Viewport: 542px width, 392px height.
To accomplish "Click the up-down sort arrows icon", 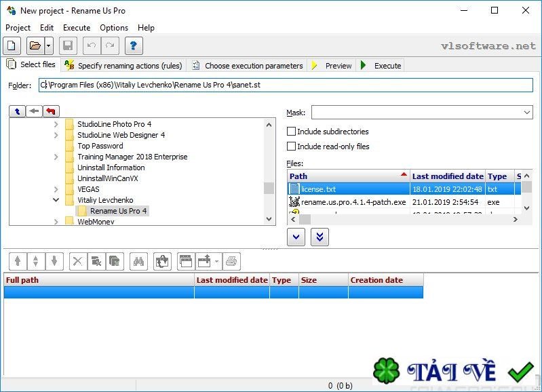I will 35,261.
